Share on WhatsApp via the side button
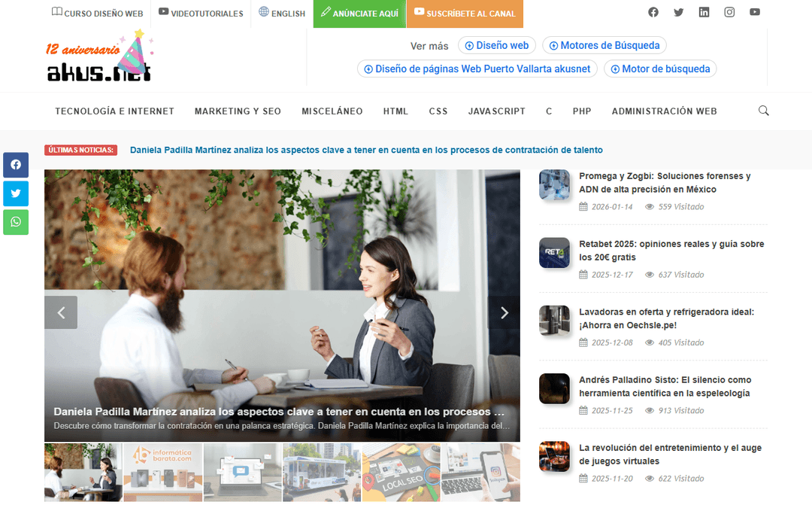812x508 pixels. 16,222
